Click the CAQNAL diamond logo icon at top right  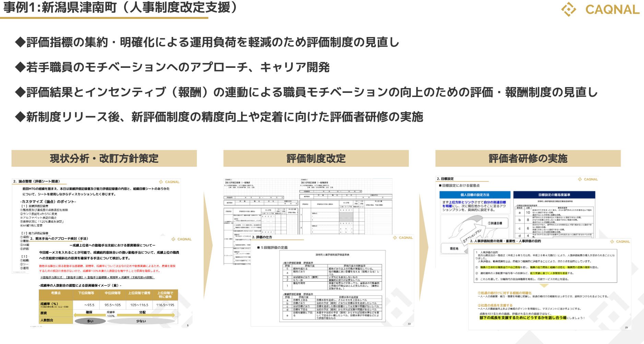click(x=569, y=9)
